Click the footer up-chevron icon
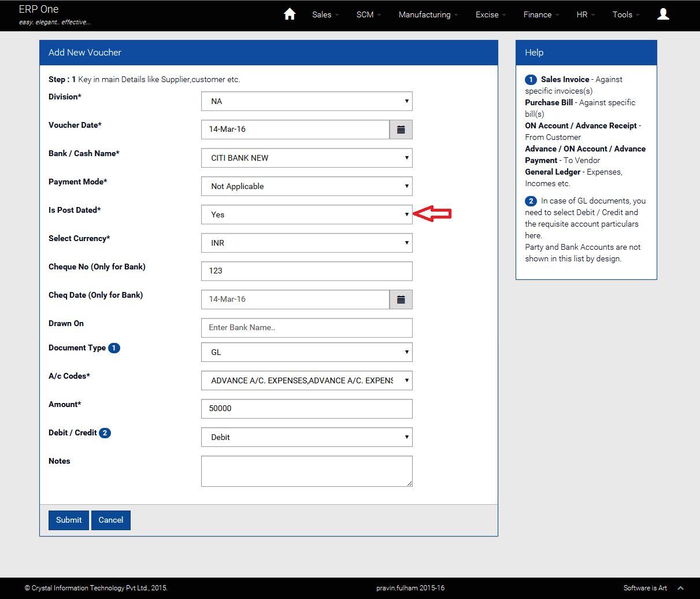 pos(681,588)
